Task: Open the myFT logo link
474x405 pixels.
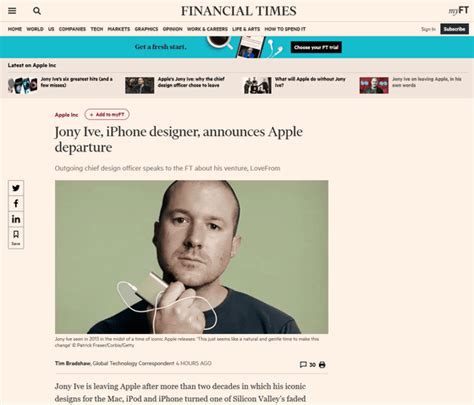Action: tap(458, 11)
